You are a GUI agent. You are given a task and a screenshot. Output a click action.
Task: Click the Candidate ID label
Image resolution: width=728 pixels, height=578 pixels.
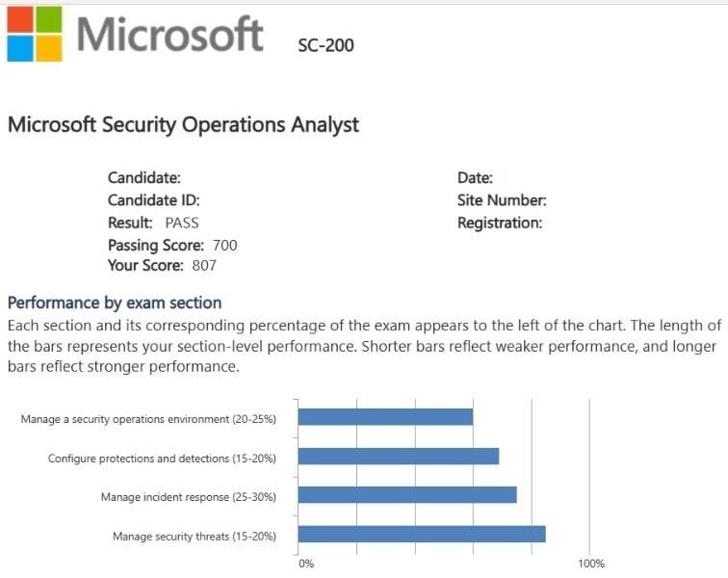154,200
